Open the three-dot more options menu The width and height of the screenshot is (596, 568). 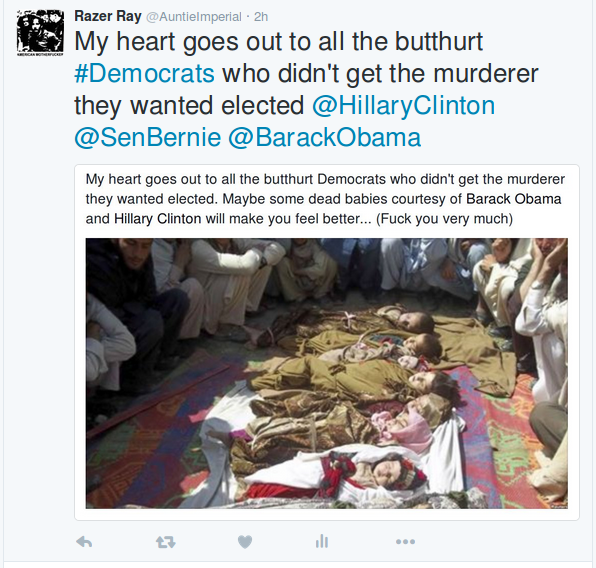(x=405, y=541)
